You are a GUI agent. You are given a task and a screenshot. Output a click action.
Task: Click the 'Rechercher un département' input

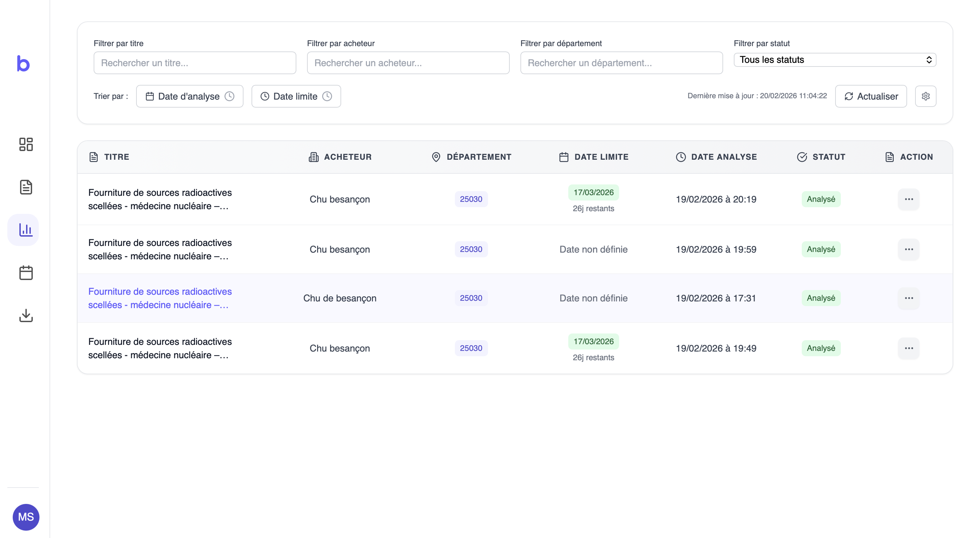[x=621, y=63]
